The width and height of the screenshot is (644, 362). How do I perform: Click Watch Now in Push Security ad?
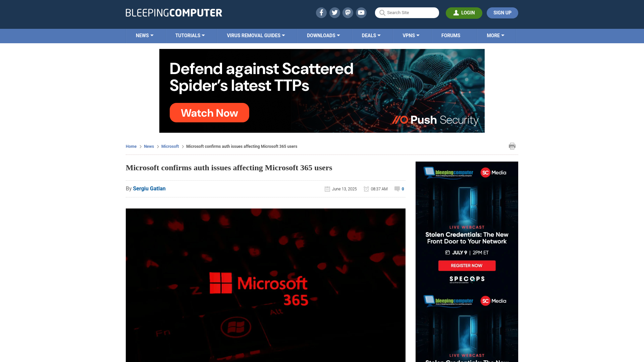coord(209,113)
